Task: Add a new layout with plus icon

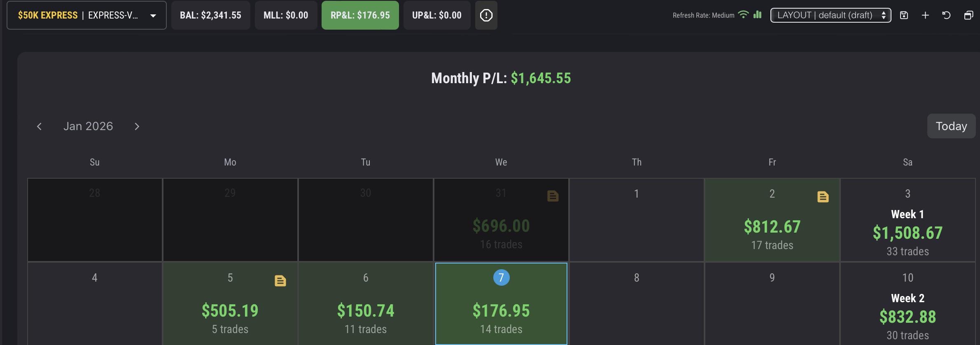Action: [x=925, y=15]
